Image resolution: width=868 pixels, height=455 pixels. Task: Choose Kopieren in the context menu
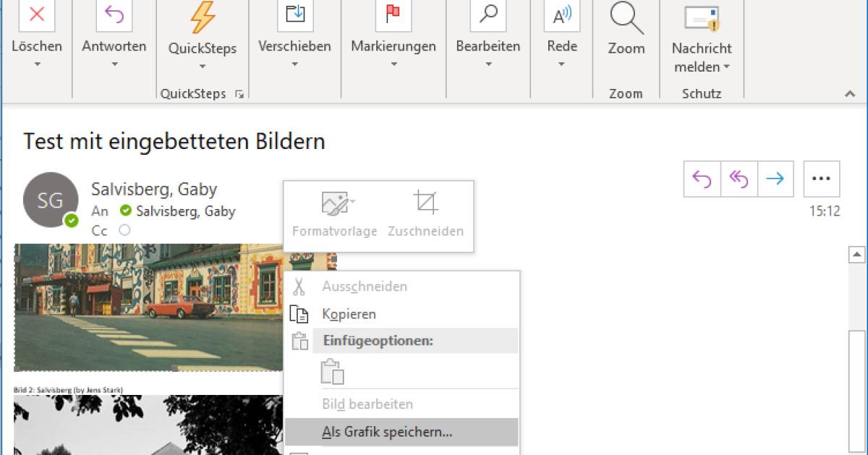click(x=349, y=314)
